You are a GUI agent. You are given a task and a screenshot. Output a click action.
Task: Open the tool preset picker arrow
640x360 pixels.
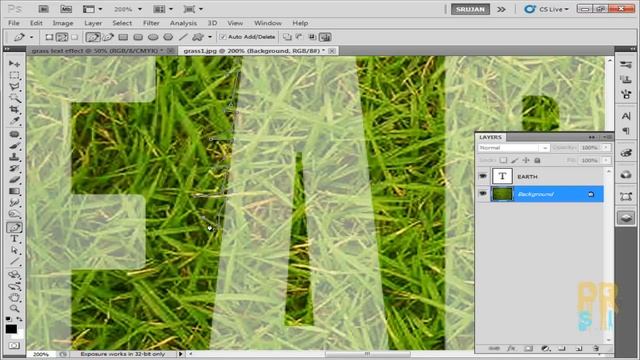31,37
